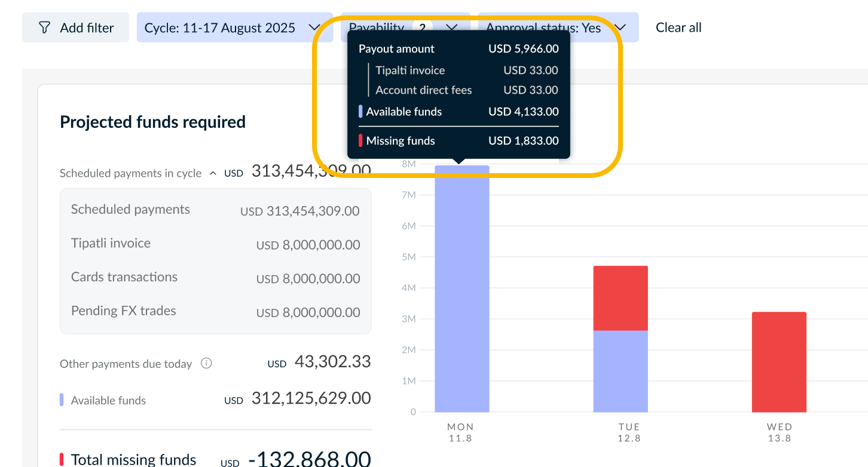Click the Add filter button
This screenshot has width=868, height=467.
click(76, 27)
